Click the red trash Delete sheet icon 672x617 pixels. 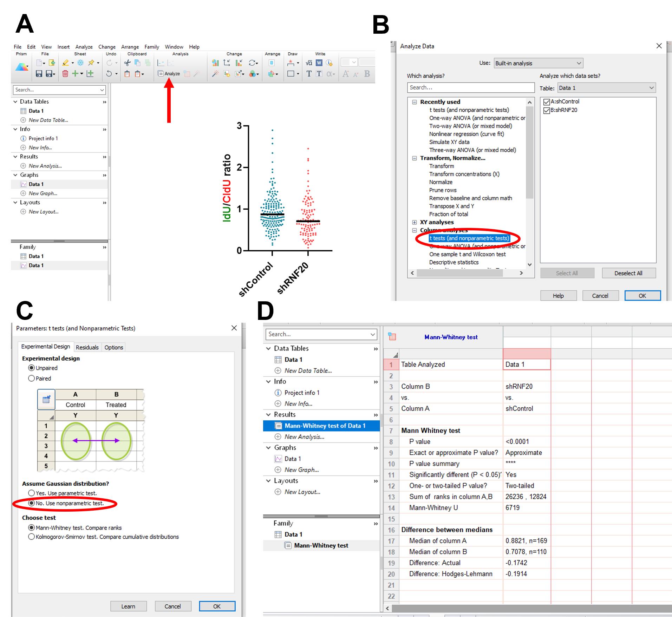(x=65, y=74)
